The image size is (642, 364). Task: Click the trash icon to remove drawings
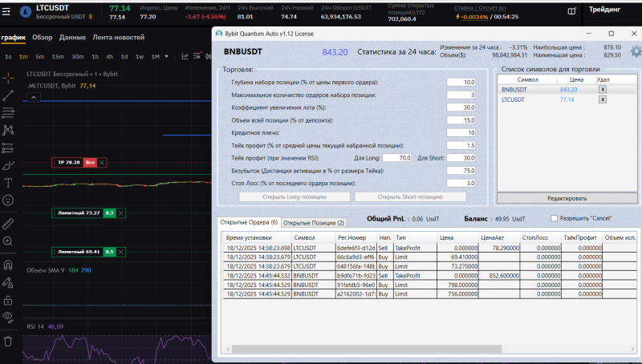click(x=8, y=339)
